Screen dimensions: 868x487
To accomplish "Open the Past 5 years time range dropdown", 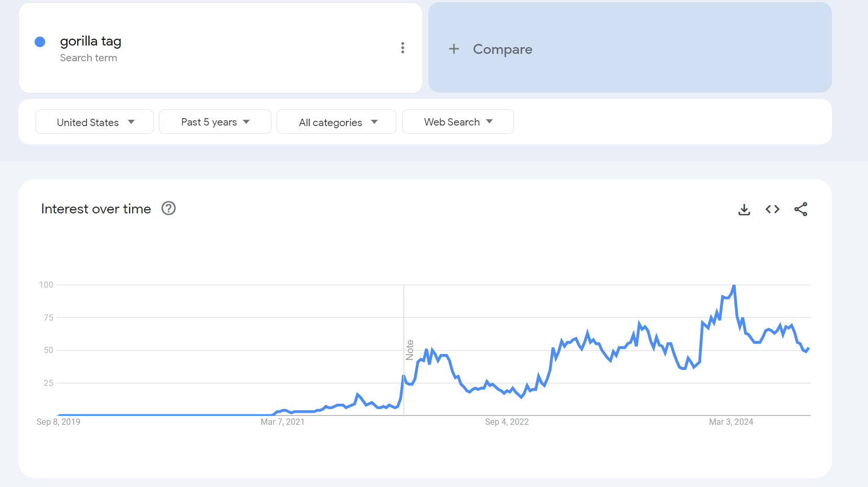I will [215, 122].
